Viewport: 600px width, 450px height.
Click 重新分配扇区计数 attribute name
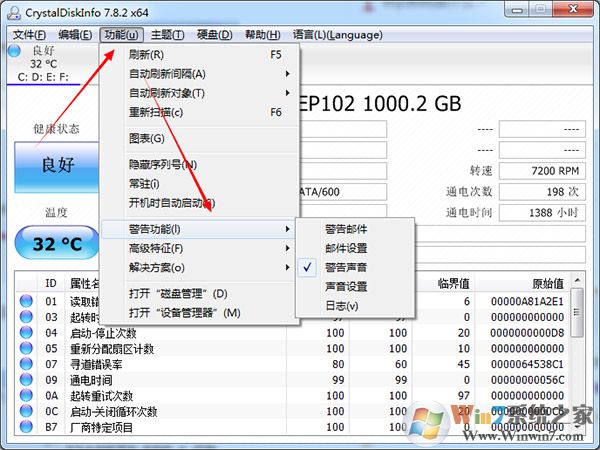(x=112, y=349)
